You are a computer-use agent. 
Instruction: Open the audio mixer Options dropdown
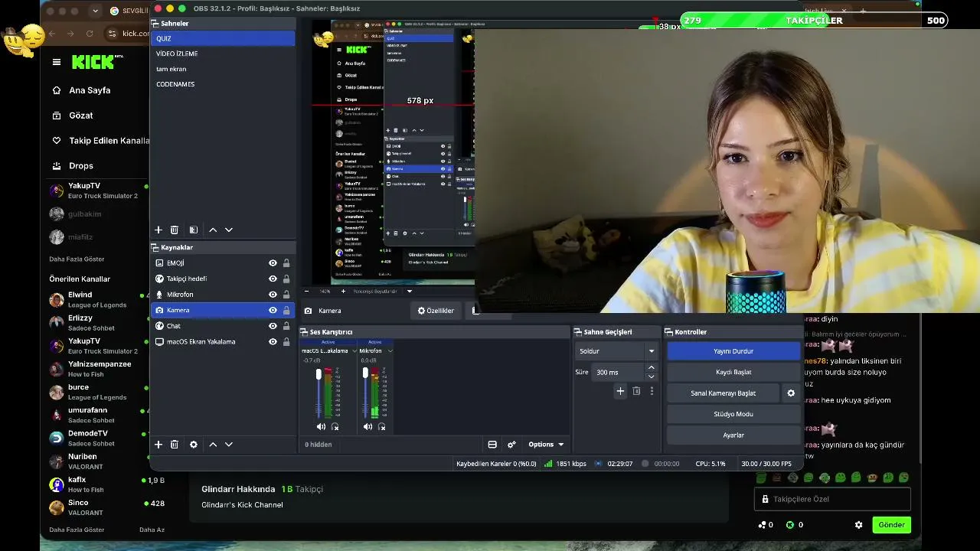546,445
